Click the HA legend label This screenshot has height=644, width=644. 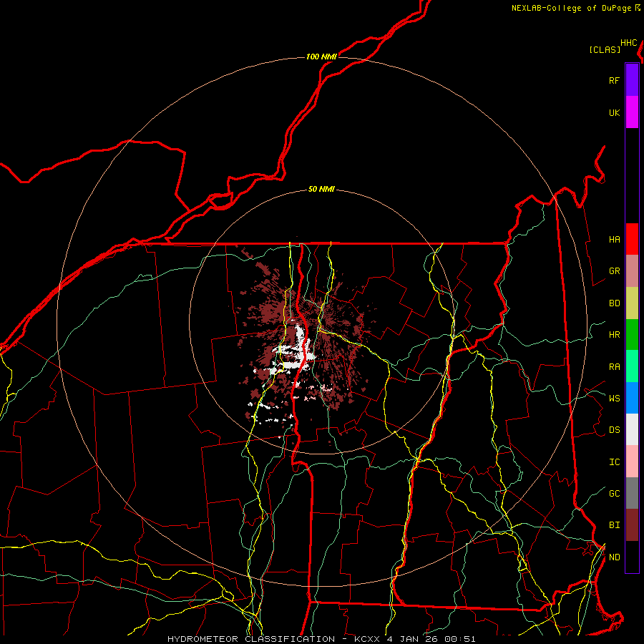point(614,240)
